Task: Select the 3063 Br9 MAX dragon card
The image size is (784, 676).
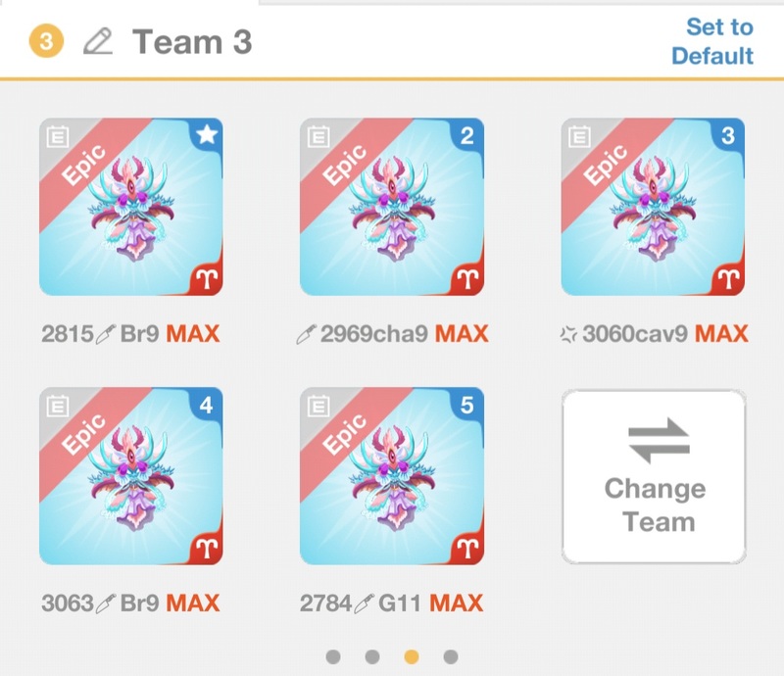Action: (131, 476)
